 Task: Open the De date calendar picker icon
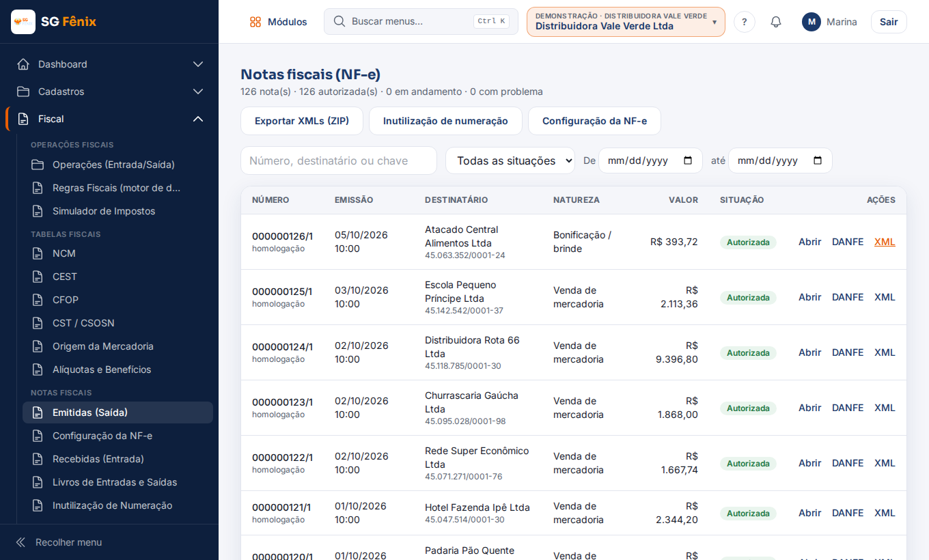click(x=688, y=160)
